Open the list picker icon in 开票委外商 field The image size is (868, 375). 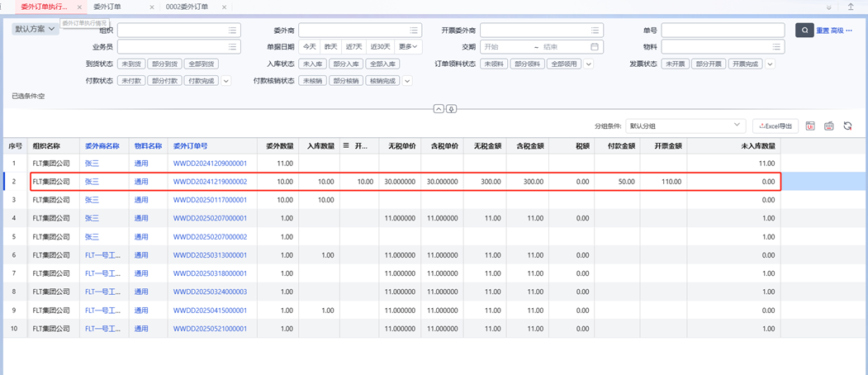click(595, 31)
